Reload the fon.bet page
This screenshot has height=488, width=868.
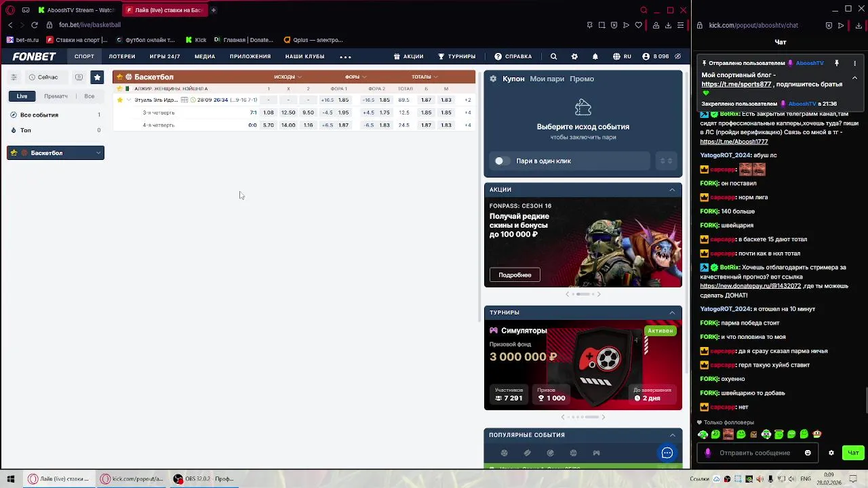pos(35,25)
